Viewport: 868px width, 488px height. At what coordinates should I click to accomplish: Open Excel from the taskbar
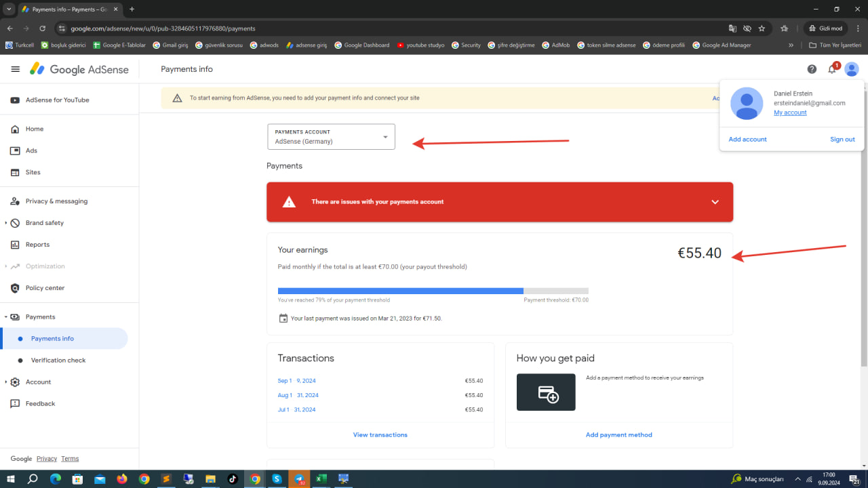(321, 479)
